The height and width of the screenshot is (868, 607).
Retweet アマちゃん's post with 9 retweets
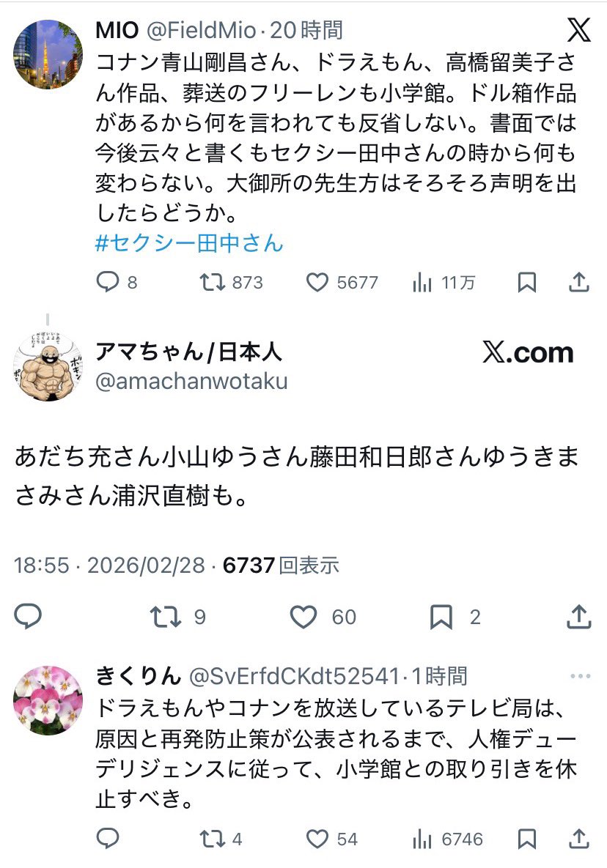click(x=166, y=616)
